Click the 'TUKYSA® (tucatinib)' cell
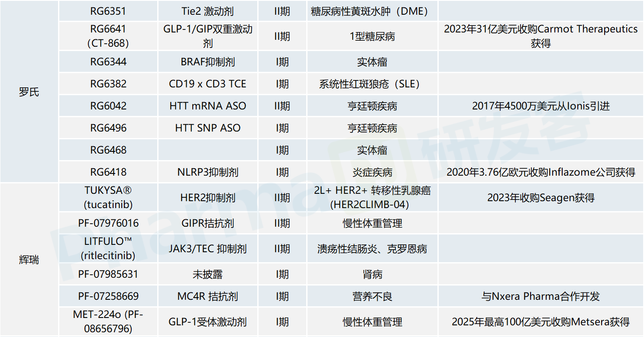 [108, 198]
